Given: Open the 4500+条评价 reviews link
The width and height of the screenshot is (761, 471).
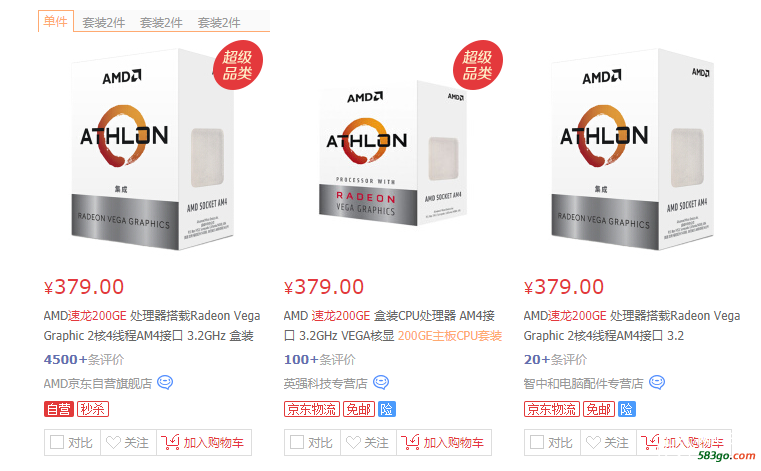Looking at the screenshot, I should 83,360.
